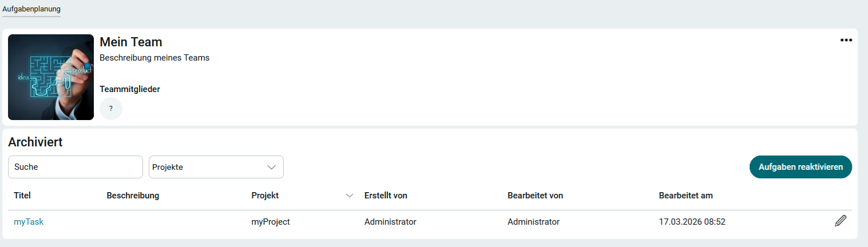The width and height of the screenshot is (868, 247).
Task: Sort by the Titel column header
Action: tap(22, 196)
